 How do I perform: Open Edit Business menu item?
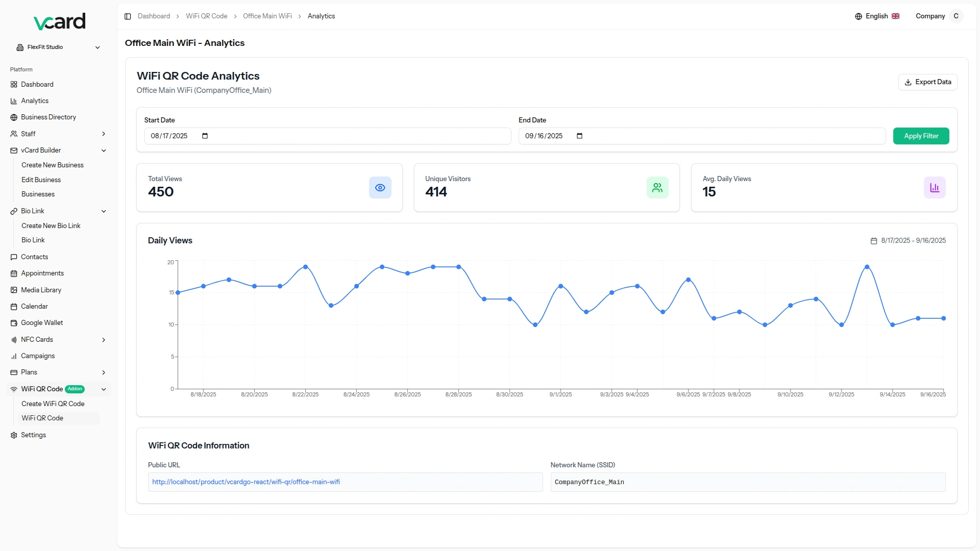click(x=41, y=180)
